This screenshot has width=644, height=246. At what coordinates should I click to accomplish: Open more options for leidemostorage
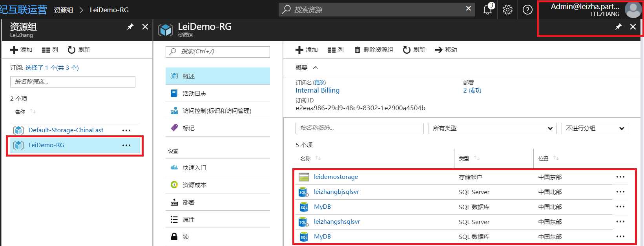(x=620, y=177)
